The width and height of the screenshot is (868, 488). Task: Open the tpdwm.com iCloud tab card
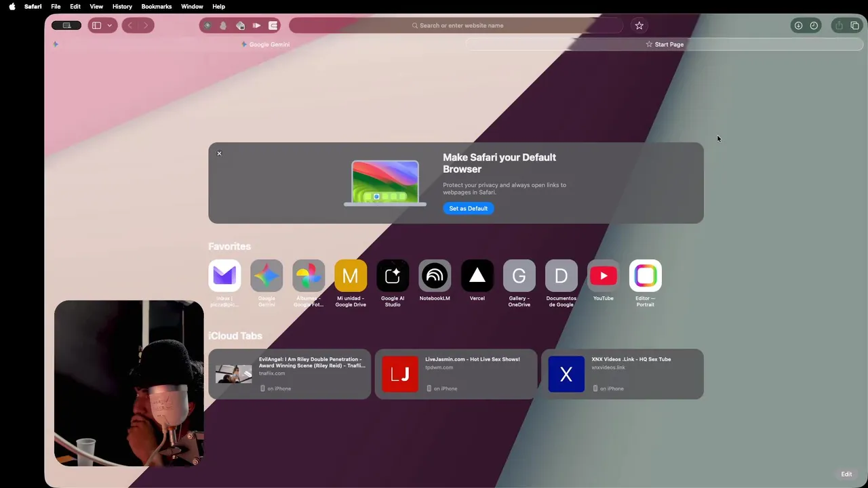tap(456, 374)
